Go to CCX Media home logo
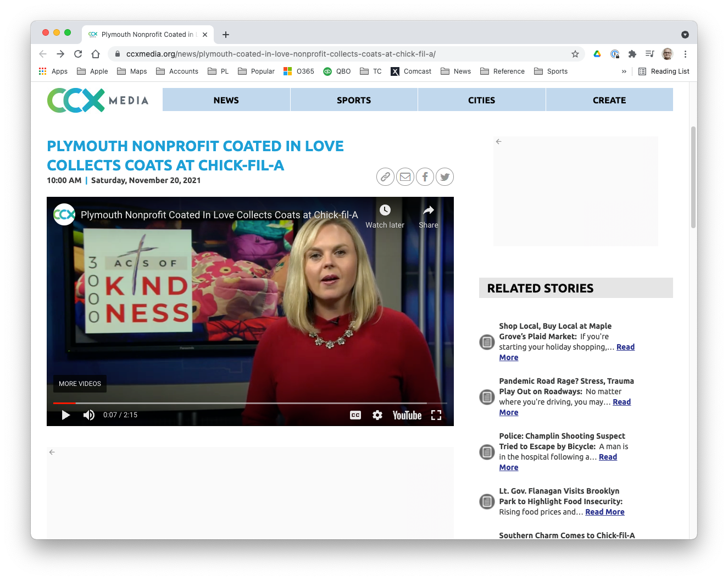Screen dimensions: 728x580 click(98, 100)
